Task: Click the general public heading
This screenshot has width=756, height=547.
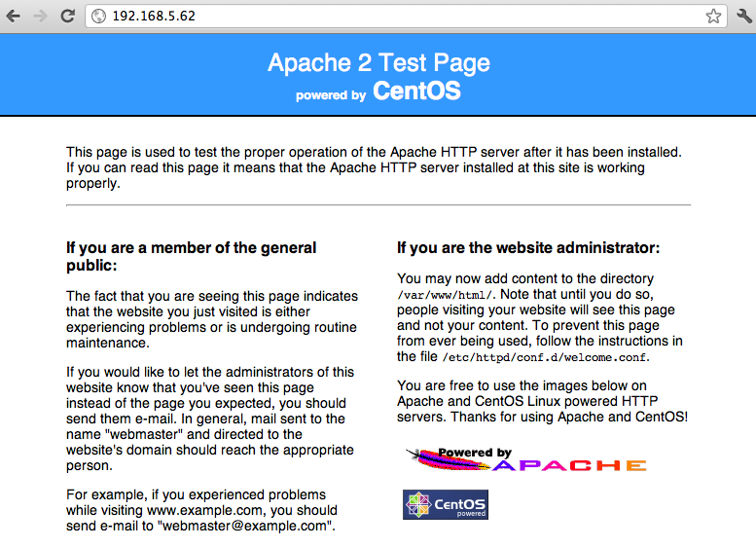Action: pos(191,256)
